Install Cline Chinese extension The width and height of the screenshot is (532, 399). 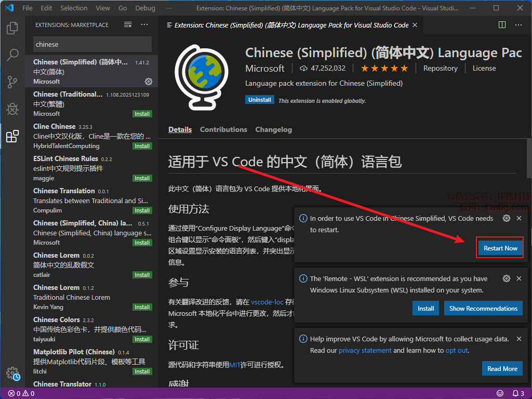142,146
